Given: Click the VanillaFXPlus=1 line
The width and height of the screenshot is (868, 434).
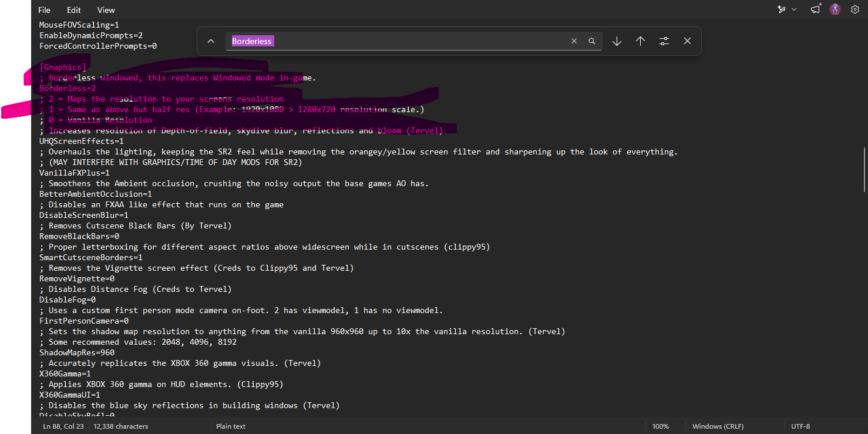Looking at the screenshot, I should click(75, 173).
